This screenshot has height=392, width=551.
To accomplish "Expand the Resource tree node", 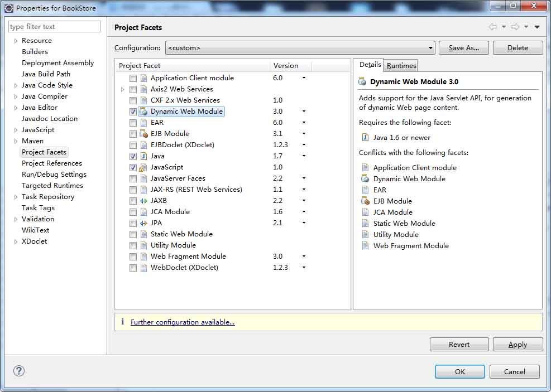I will (x=16, y=41).
